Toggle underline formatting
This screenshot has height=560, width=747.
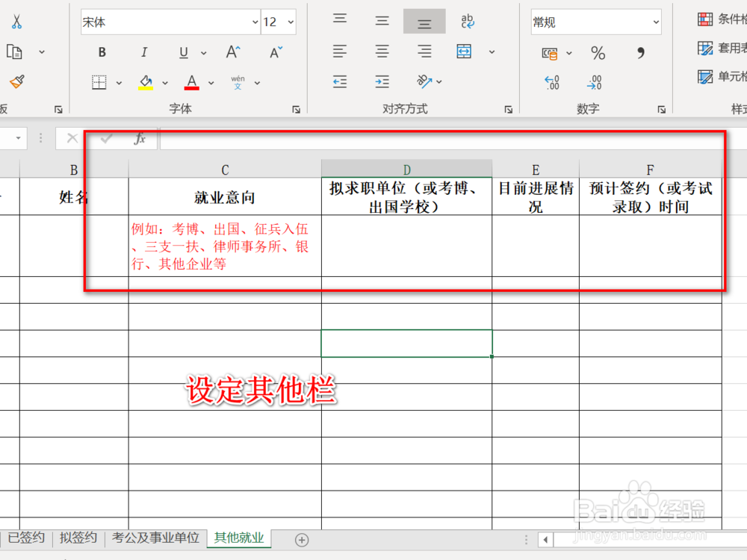click(x=182, y=52)
